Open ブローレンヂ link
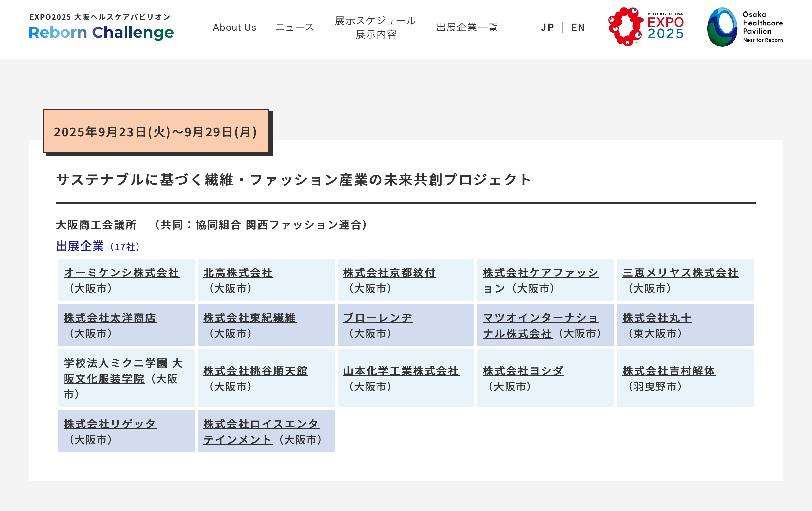 coord(378,318)
